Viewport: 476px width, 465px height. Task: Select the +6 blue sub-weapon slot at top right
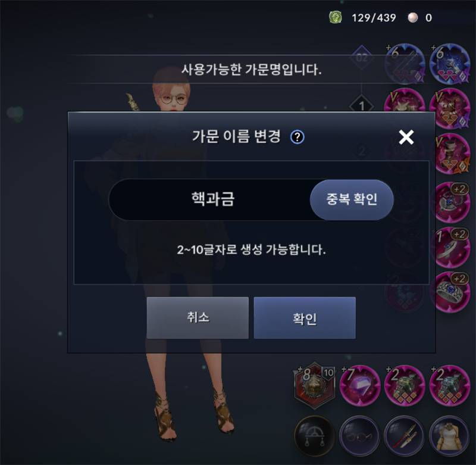(450, 64)
